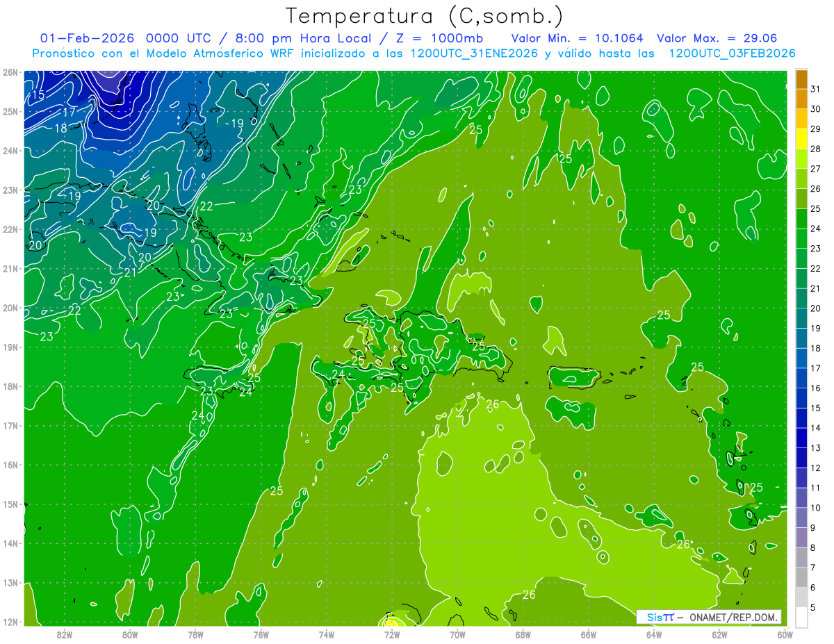This screenshot has width=834, height=644.
Task: Click the "Valor Max. = 29.06" readout
Action: coord(717,38)
